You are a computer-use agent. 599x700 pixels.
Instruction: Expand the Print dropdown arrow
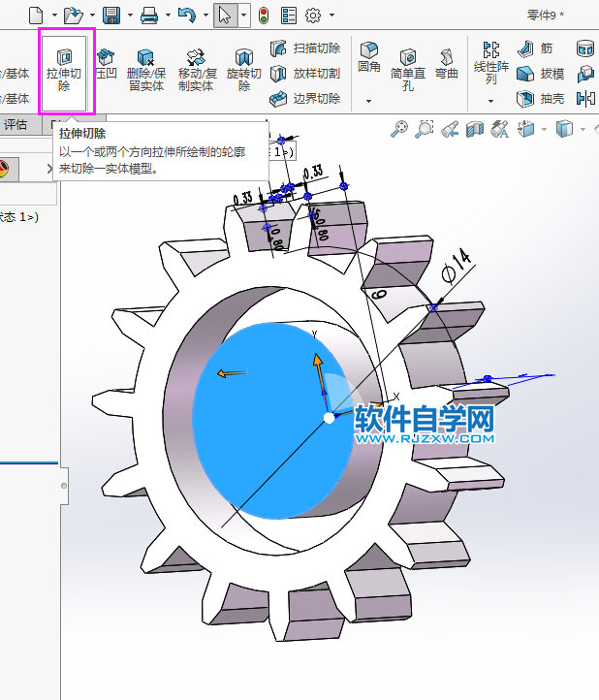point(169,16)
